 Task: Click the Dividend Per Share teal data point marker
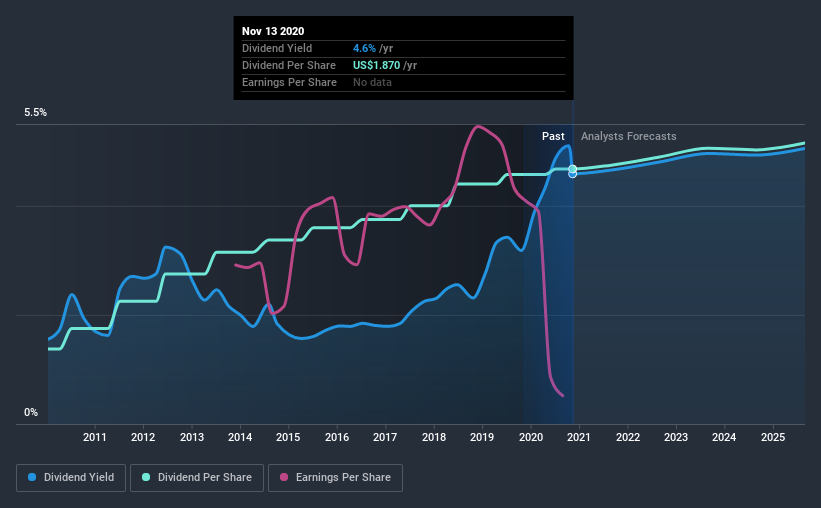(573, 169)
